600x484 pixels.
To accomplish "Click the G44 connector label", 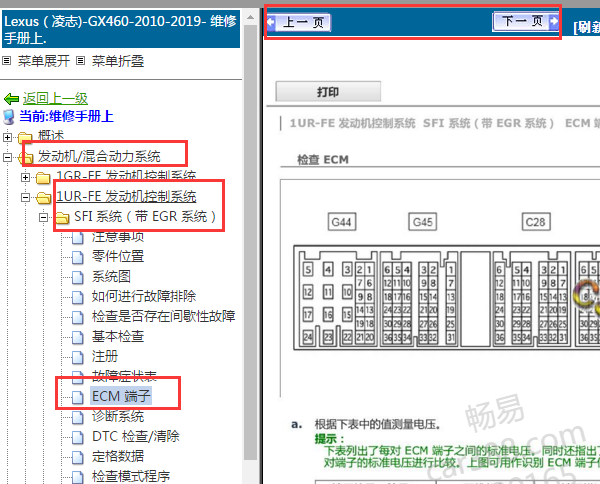I will [x=342, y=222].
